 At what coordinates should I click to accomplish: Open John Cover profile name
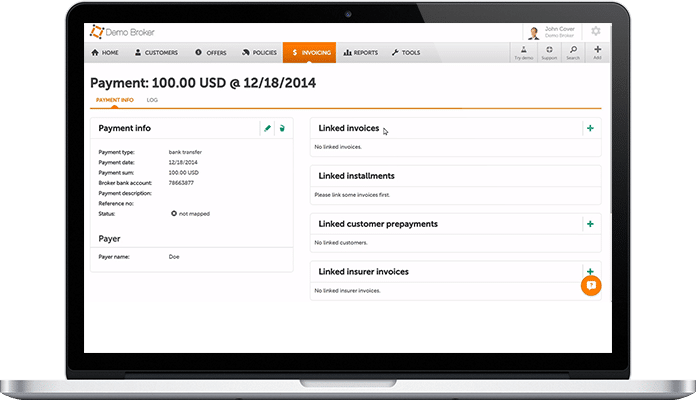click(560, 29)
